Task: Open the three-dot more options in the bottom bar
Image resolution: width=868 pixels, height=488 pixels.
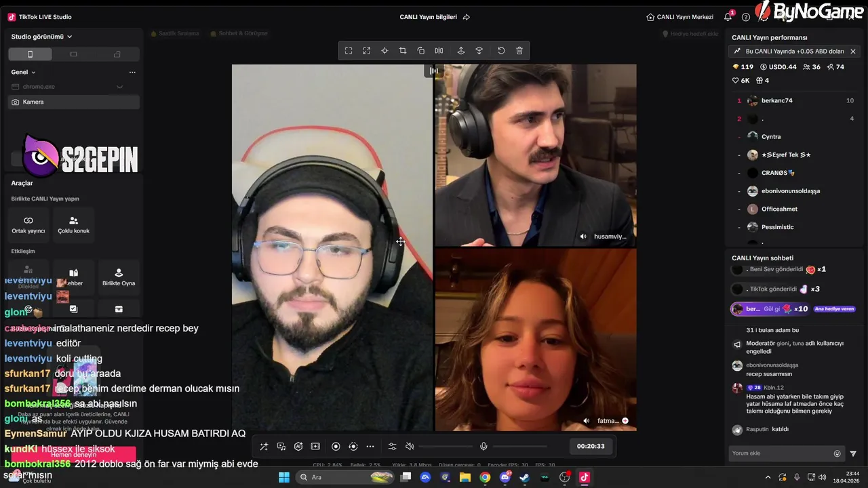Action: pyautogui.click(x=370, y=446)
